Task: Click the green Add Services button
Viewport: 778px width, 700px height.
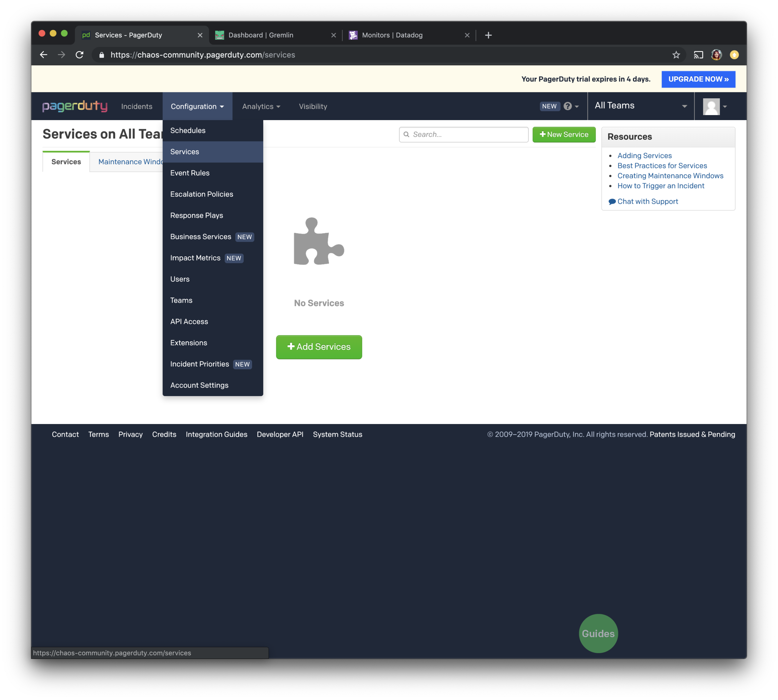Action: 319,347
